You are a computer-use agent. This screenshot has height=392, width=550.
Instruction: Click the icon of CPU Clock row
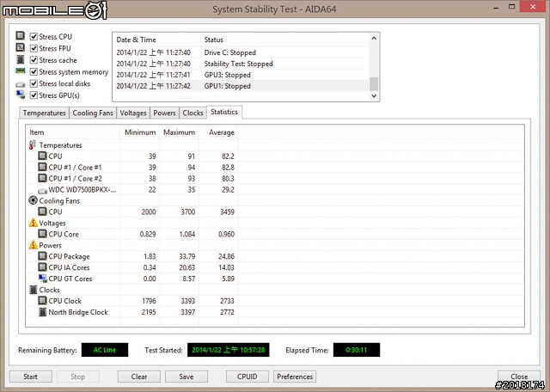[x=42, y=300]
